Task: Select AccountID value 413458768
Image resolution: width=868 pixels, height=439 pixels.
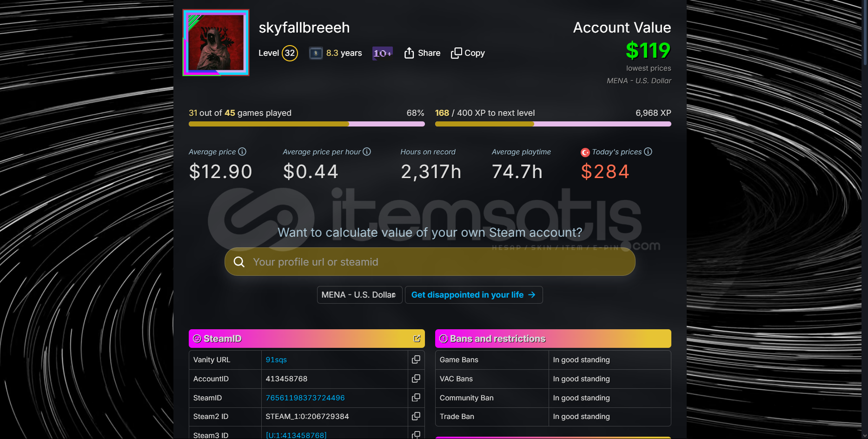Action: click(286, 379)
